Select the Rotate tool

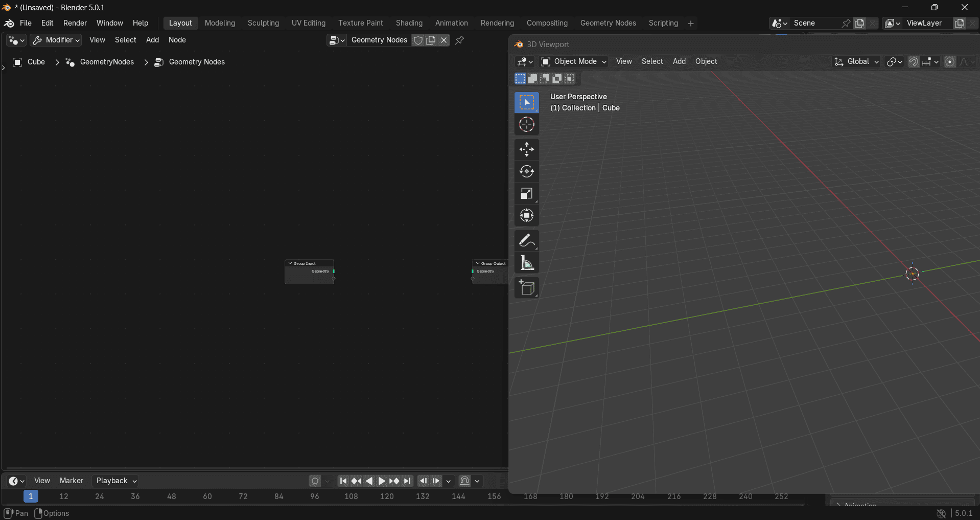pyautogui.click(x=526, y=172)
